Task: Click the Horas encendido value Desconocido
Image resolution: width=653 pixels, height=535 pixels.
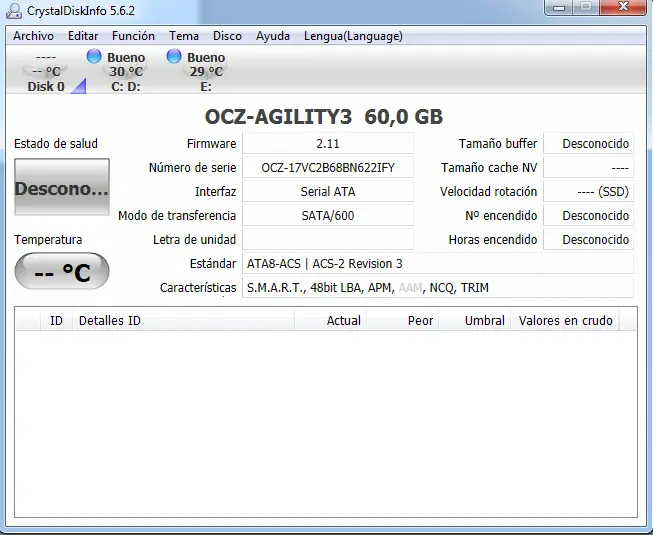Action: [588, 239]
